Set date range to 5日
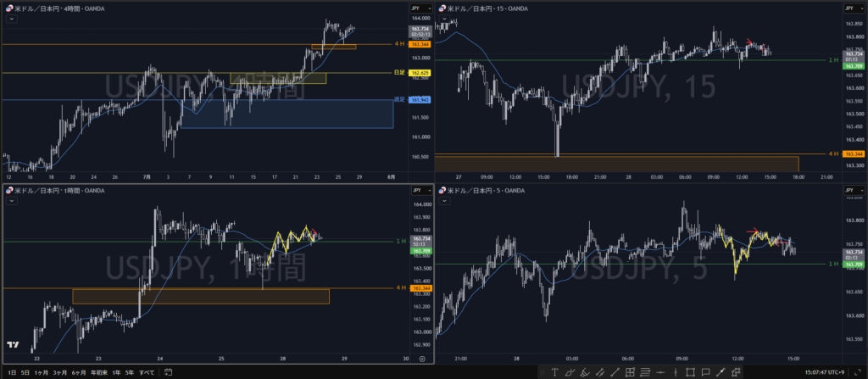The image size is (868, 379). pyautogui.click(x=25, y=372)
